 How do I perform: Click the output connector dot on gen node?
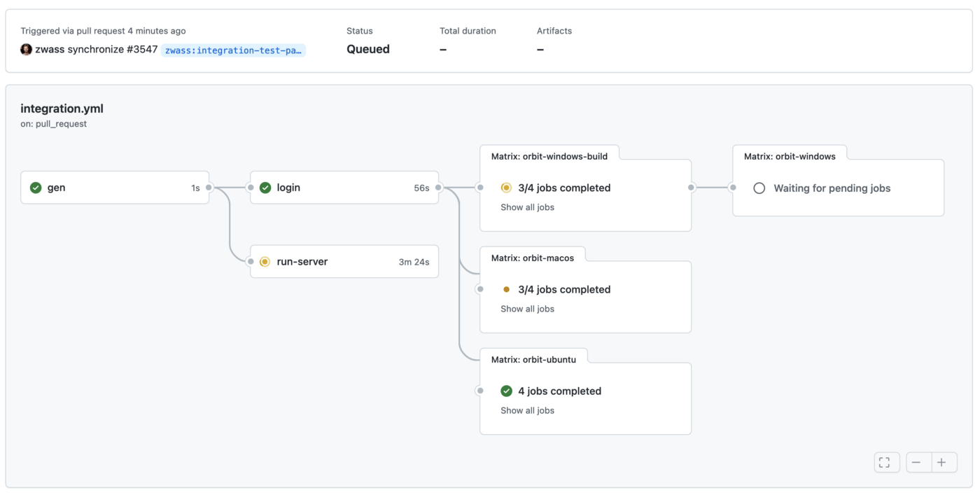[x=209, y=188]
